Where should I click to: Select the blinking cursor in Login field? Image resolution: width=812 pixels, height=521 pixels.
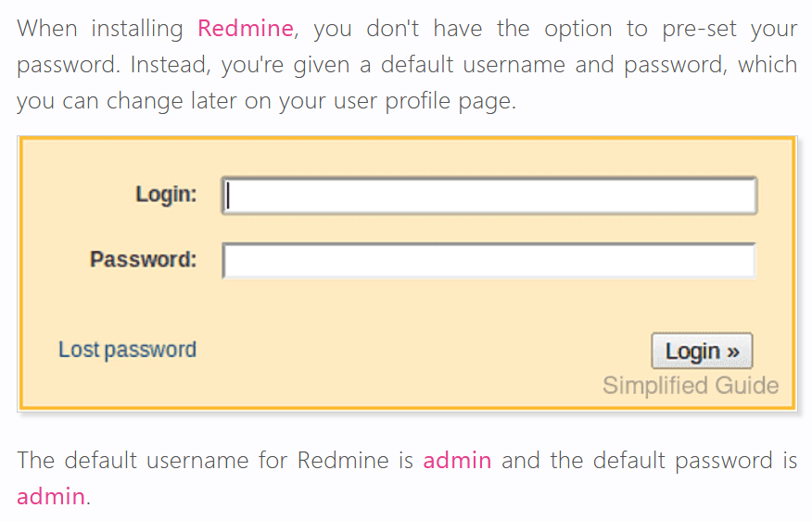point(228,196)
